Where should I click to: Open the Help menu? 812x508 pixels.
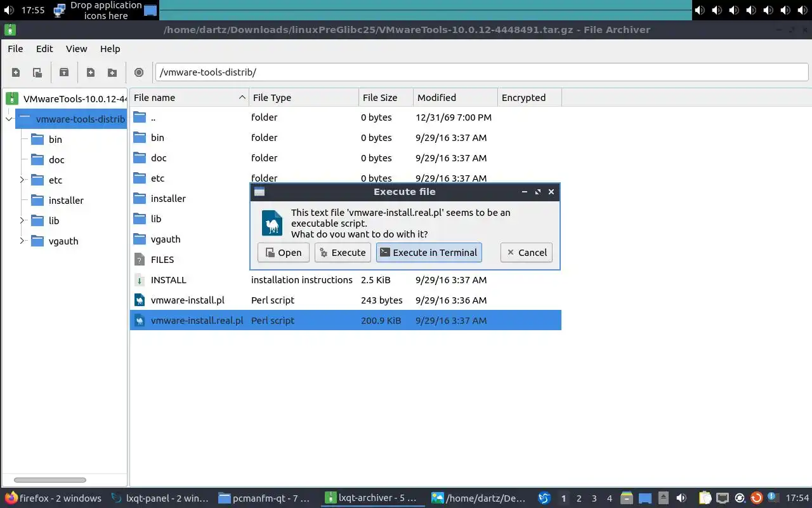click(x=110, y=49)
